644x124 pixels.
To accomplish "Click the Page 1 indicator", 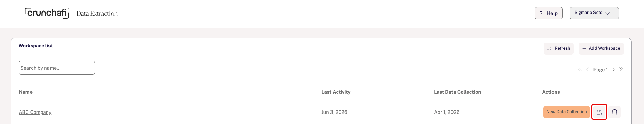I will click(600, 70).
